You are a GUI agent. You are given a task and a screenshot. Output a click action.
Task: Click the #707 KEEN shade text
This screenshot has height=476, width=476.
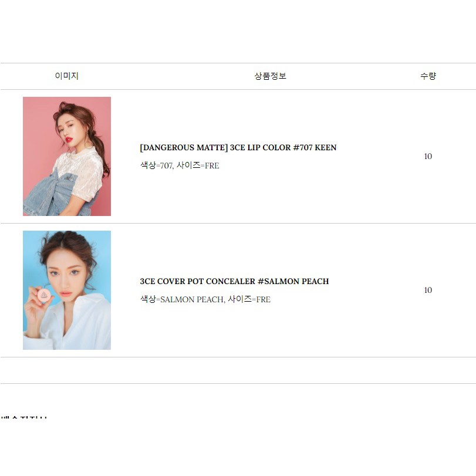pos(315,147)
